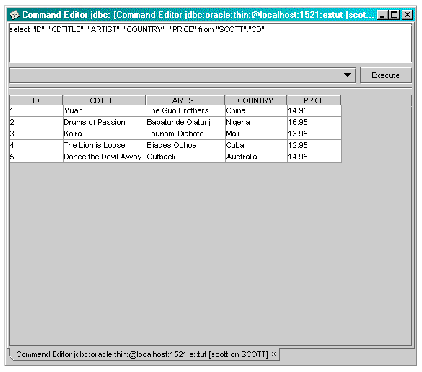Select the 'The Lion is Loose' title cell
Screen dimensions: 422x372
104,145
